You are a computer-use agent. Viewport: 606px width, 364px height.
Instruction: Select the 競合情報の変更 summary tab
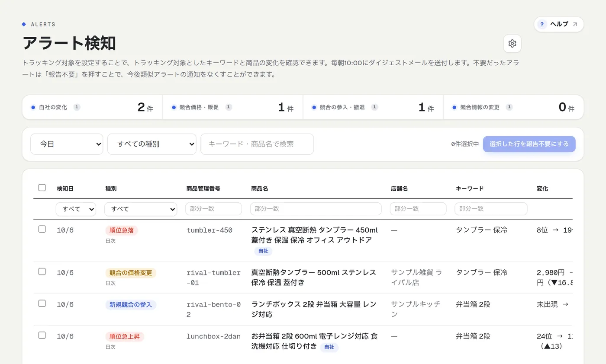[x=513, y=107]
